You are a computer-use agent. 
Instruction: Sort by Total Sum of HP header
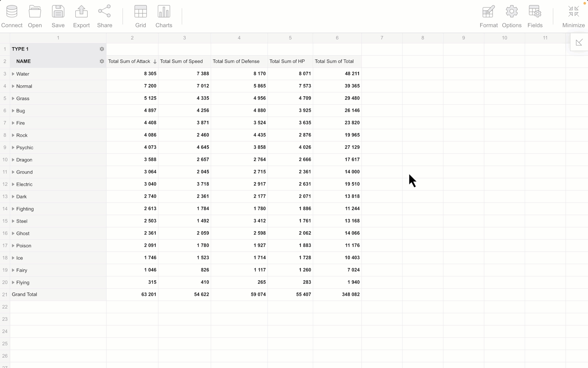[290, 61]
